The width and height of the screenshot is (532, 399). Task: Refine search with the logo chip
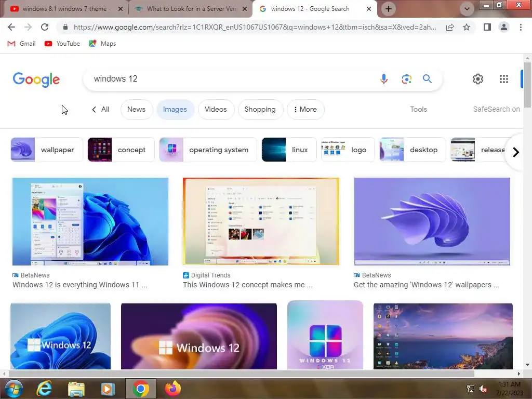pyautogui.click(x=348, y=150)
